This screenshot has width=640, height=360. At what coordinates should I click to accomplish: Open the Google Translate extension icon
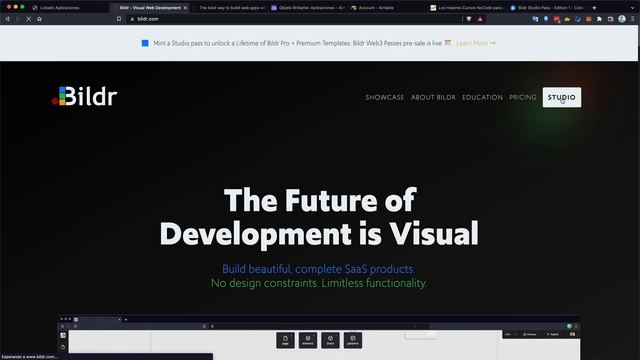click(x=535, y=19)
